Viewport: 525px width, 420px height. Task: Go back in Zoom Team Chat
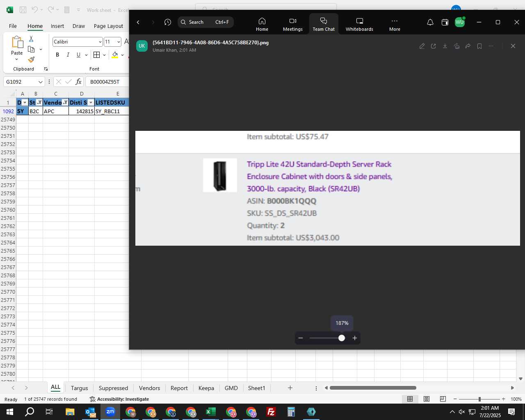(138, 22)
